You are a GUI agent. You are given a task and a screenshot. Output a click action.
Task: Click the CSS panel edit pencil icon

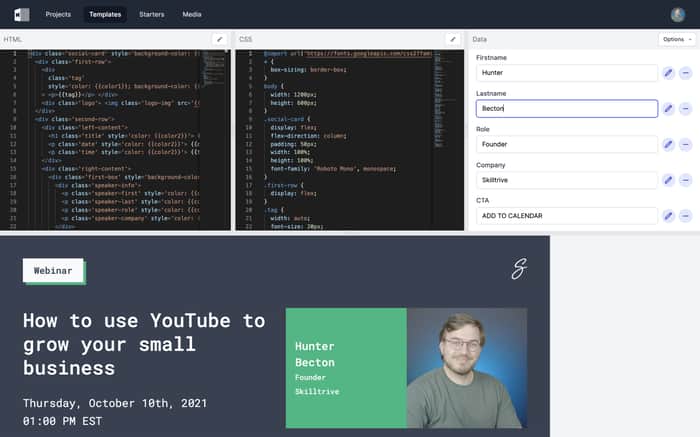click(453, 39)
